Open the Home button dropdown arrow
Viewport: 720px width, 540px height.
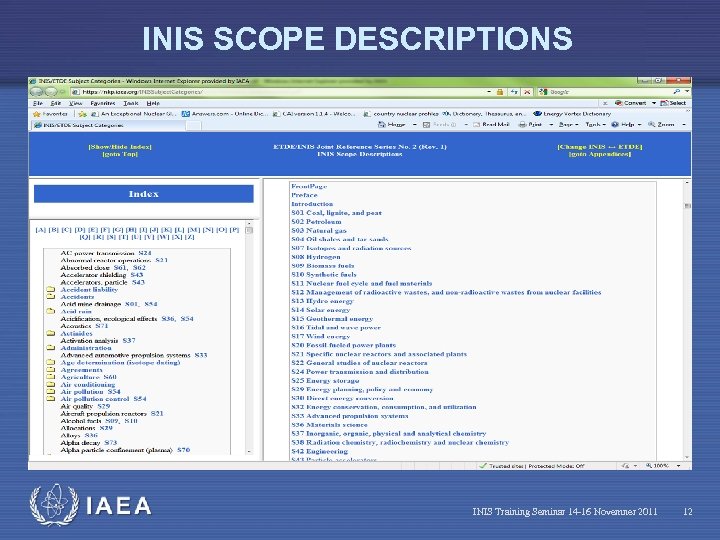(415, 124)
